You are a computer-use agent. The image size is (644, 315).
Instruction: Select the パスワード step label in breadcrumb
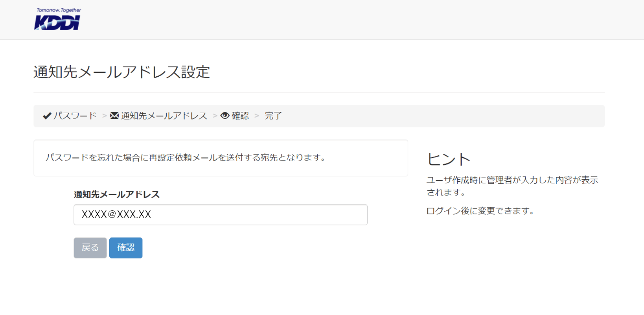pyautogui.click(x=75, y=116)
